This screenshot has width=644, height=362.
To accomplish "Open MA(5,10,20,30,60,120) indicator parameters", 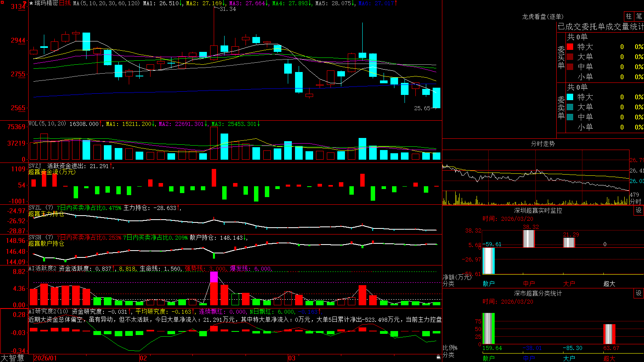I will [106, 3].
